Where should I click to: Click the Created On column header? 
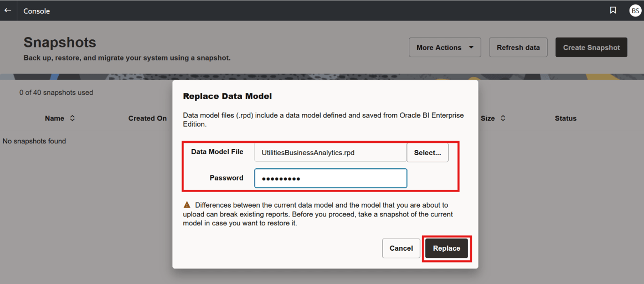click(148, 118)
